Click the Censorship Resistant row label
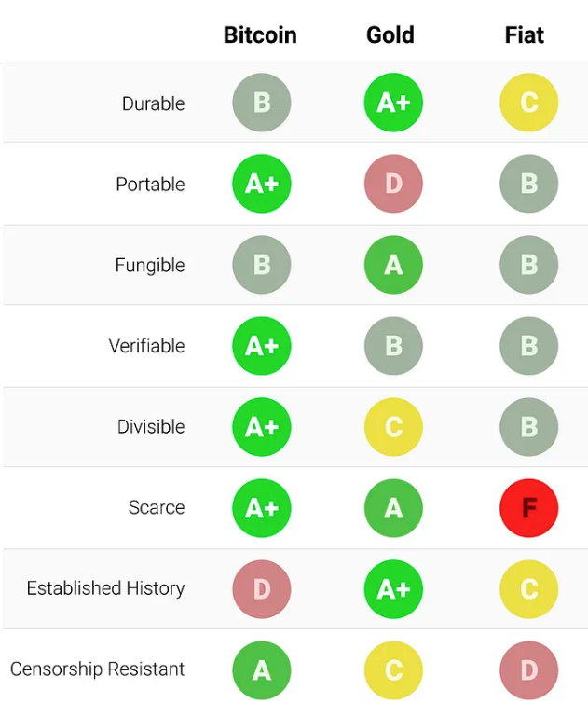The image size is (588, 717). pos(97,669)
